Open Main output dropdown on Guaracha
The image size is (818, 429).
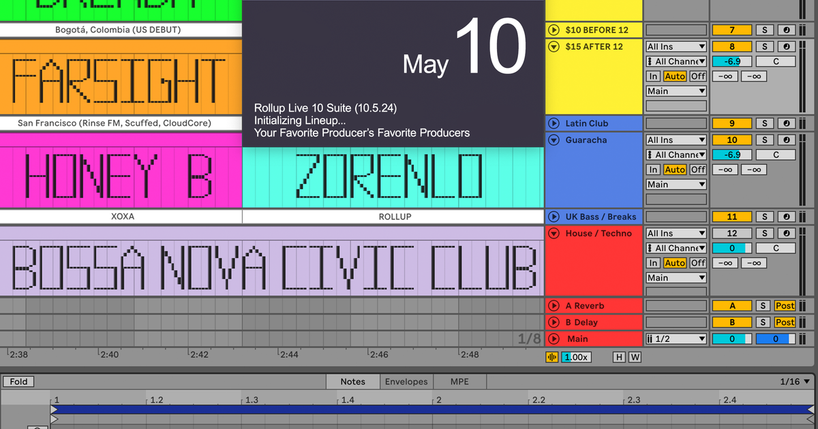(x=676, y=185)
